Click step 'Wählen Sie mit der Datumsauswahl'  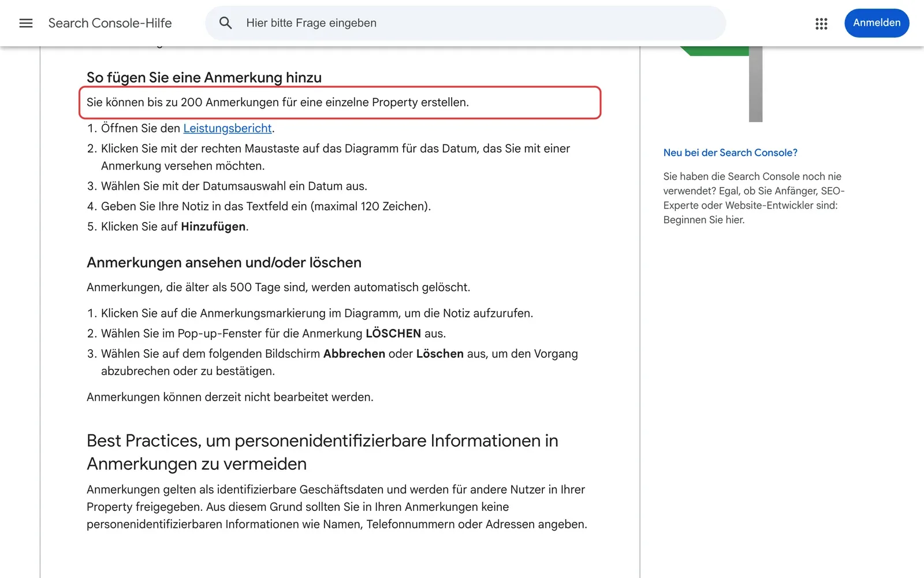[x=234, y=186]
